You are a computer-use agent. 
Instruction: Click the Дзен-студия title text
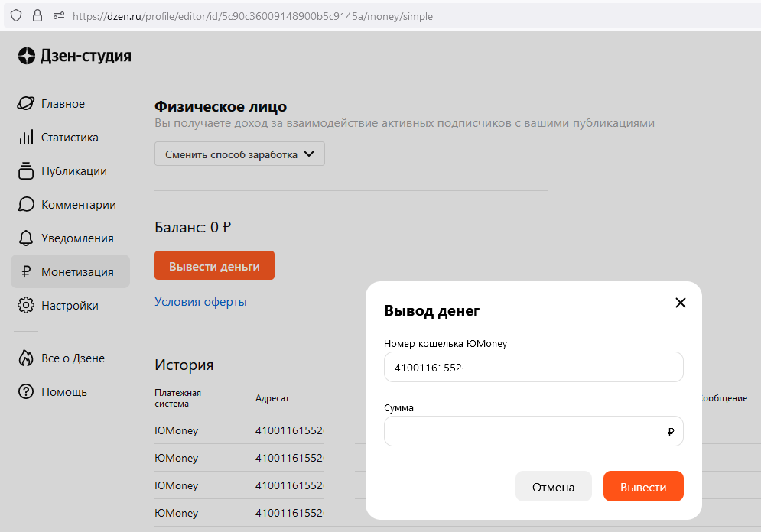(x=86, y=56)
